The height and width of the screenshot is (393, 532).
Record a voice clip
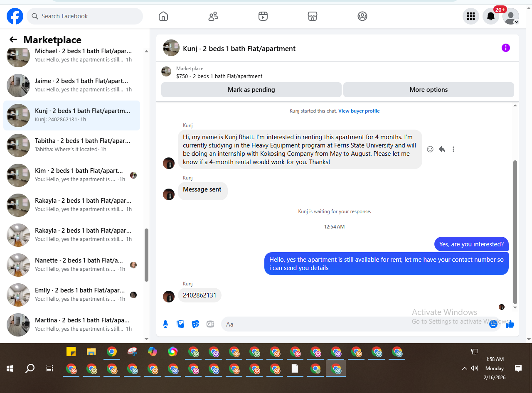[165, 324]
